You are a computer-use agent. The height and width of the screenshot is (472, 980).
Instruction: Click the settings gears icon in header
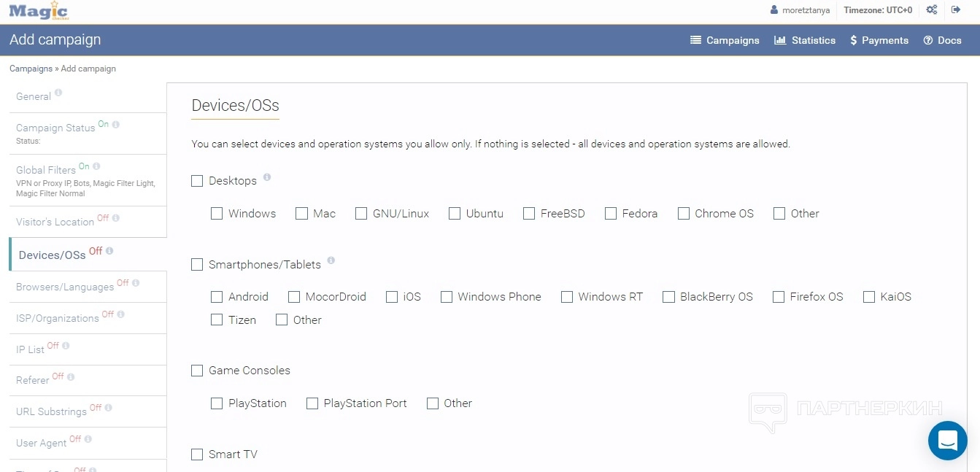pyautogui.click(x=932, y=10)
